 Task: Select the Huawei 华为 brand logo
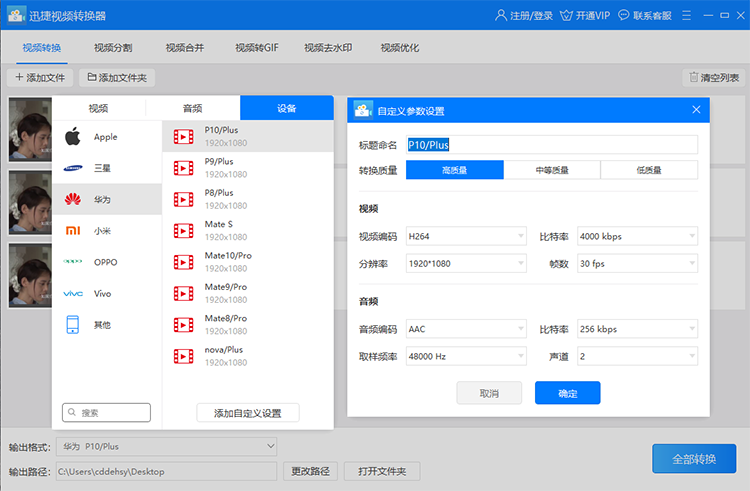(73, 199)
